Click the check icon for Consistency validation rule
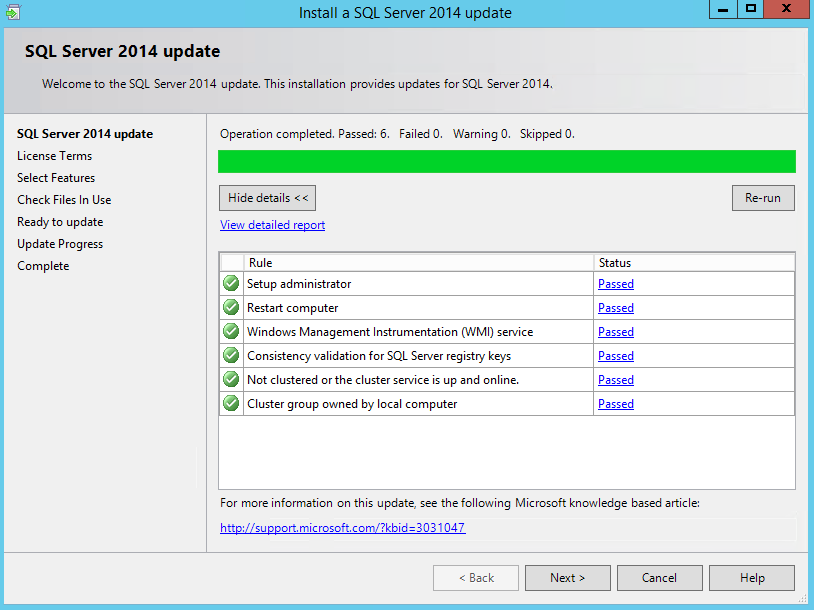The image size is (814, 610). (231, 355)
